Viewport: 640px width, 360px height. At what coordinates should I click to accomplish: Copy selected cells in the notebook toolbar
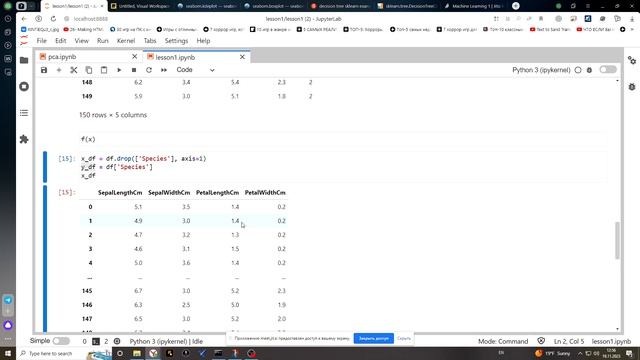(x=89, y=70)
